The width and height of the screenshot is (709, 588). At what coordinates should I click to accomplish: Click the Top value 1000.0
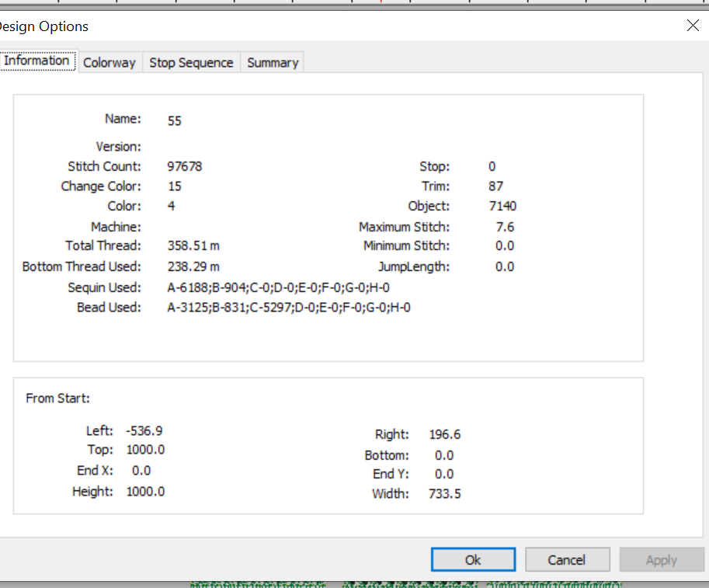145,450
